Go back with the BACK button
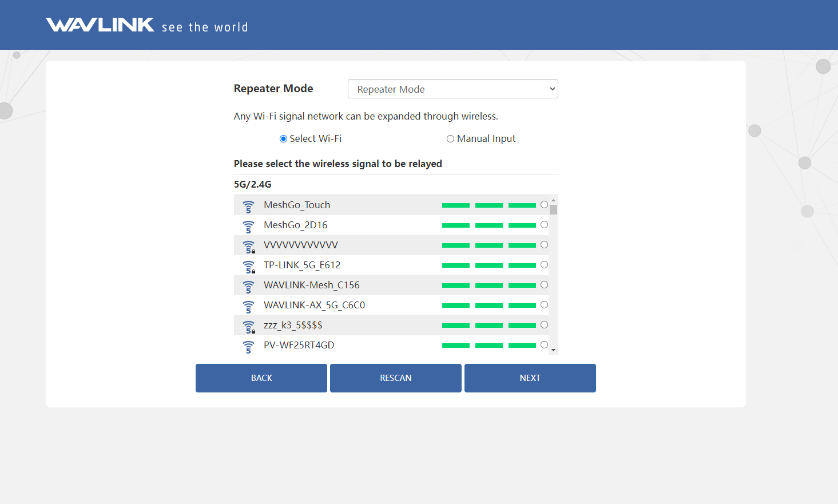 261,378
